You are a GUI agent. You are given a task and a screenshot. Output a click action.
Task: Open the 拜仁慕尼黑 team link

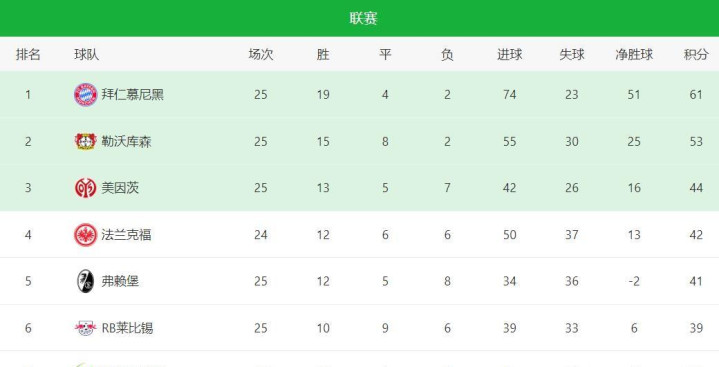pyautogui.click(x=133, y=95)
